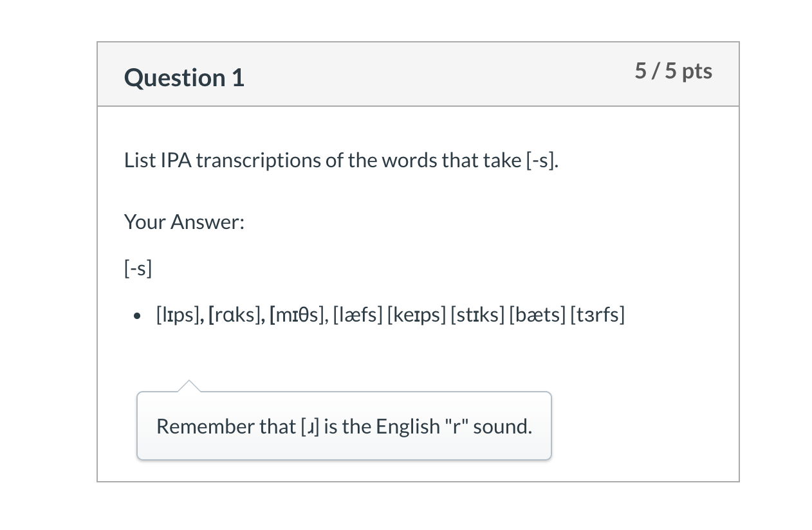Click the [mɪθs] transcription

coord(298,315)
